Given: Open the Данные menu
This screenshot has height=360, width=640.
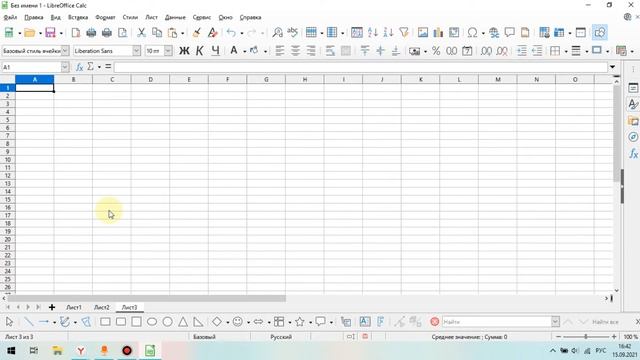Looking at the screenshot, I should (175, 18).
